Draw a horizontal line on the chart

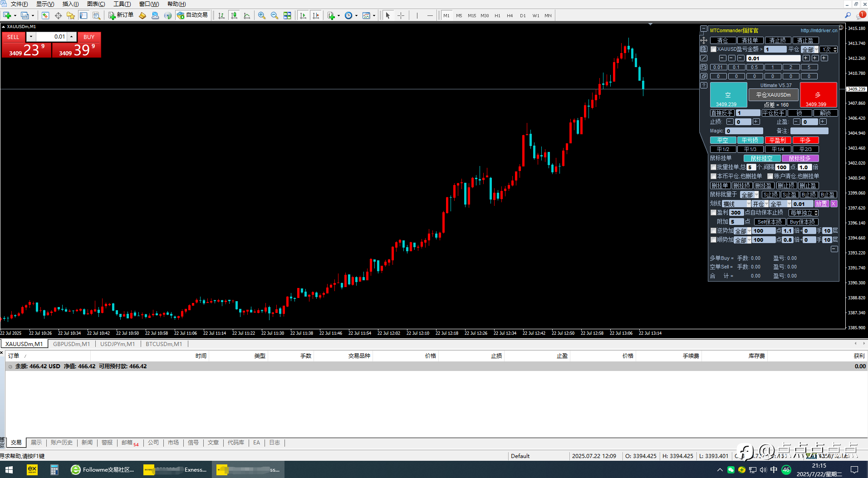[x=430, y=15]
